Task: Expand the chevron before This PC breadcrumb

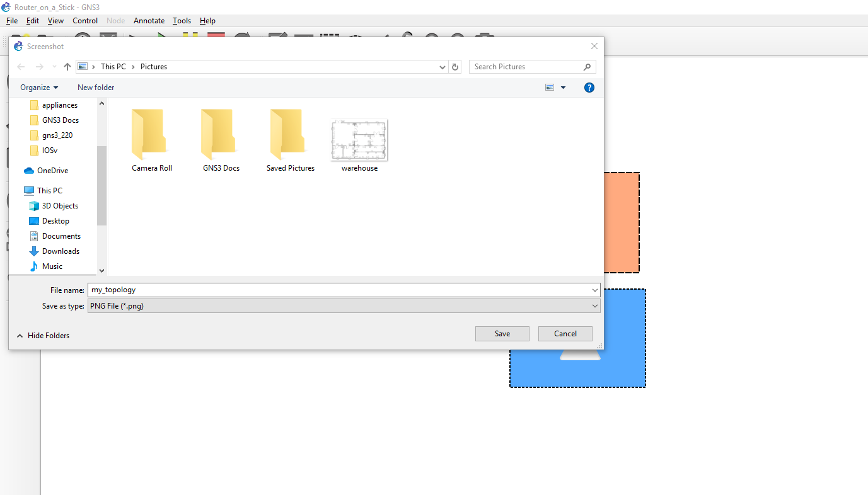Action: click(94, 67)
